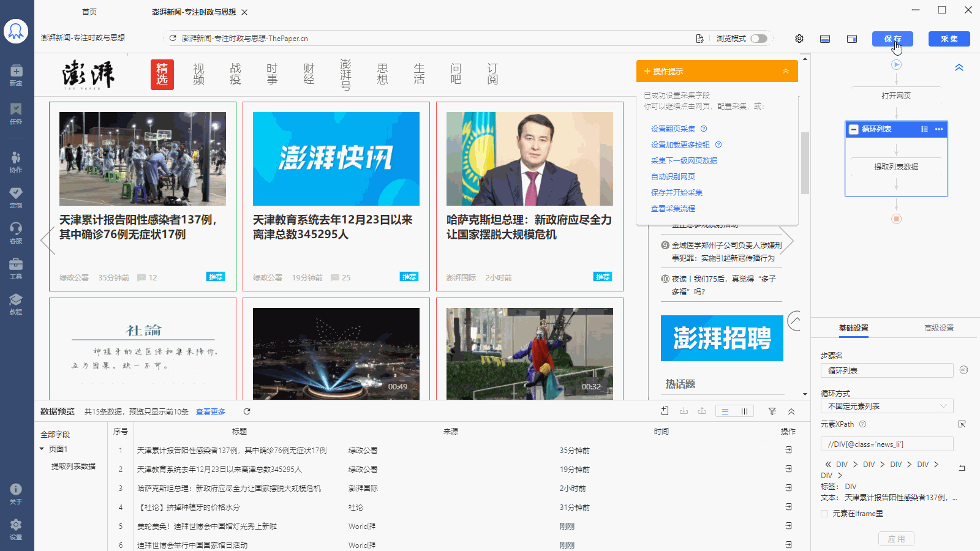Click the list icon on the 循环列表 node
The height and width of the screenshot is (551, 980).
point(924,129)
